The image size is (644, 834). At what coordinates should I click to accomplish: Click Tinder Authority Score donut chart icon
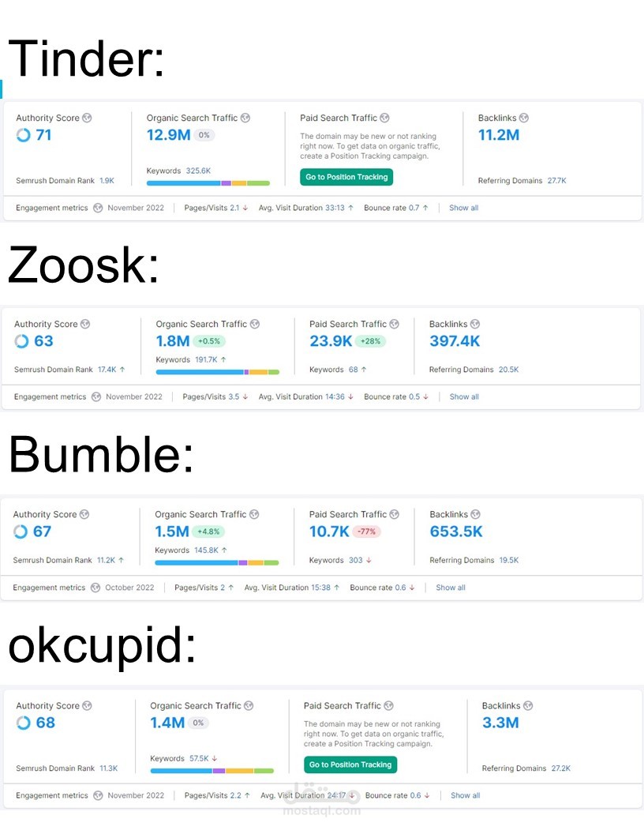coord(23,135)
